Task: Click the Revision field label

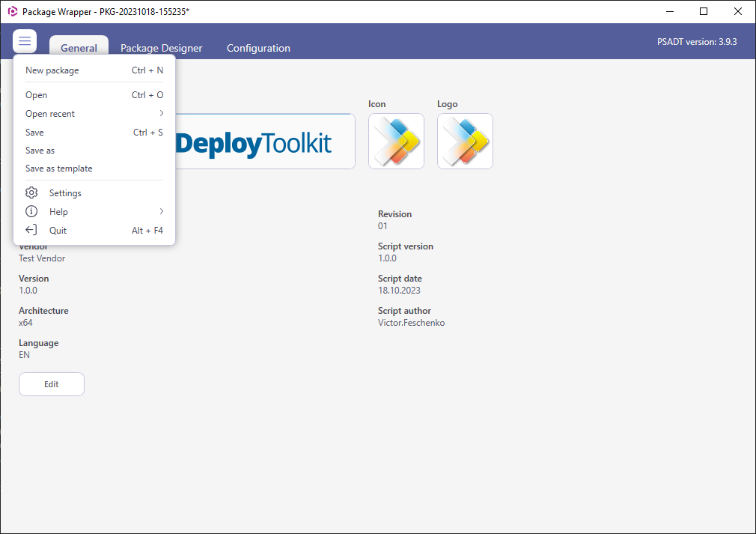Action: click(395, 214)
